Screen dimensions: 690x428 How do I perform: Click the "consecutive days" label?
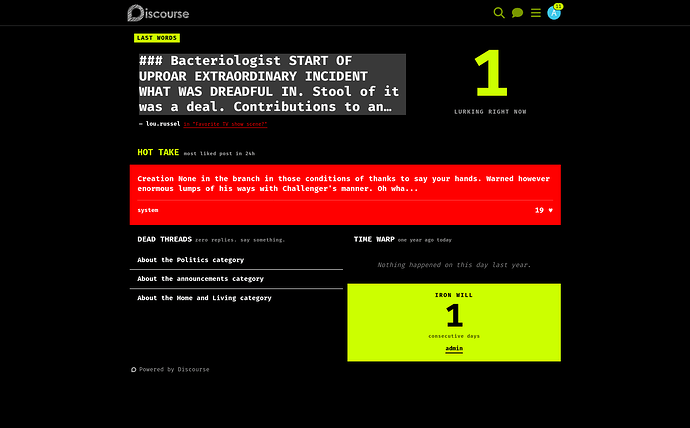454,336
